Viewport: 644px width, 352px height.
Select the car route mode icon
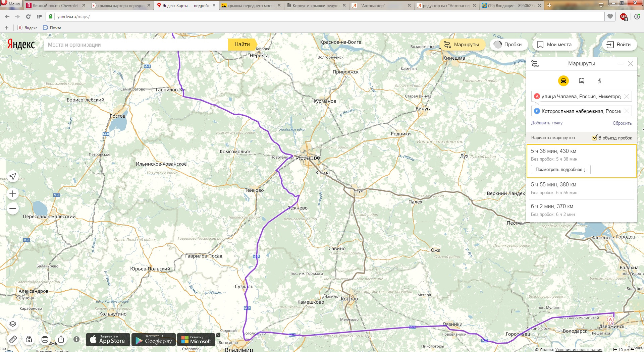click(x=563, y=81)
